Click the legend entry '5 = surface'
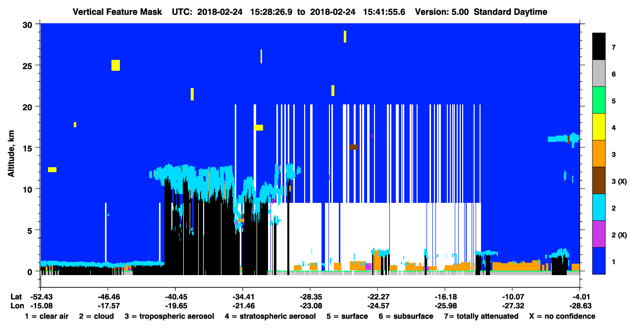Image resolution: width=644 pixels, height=330 pixels. (347, 316)
